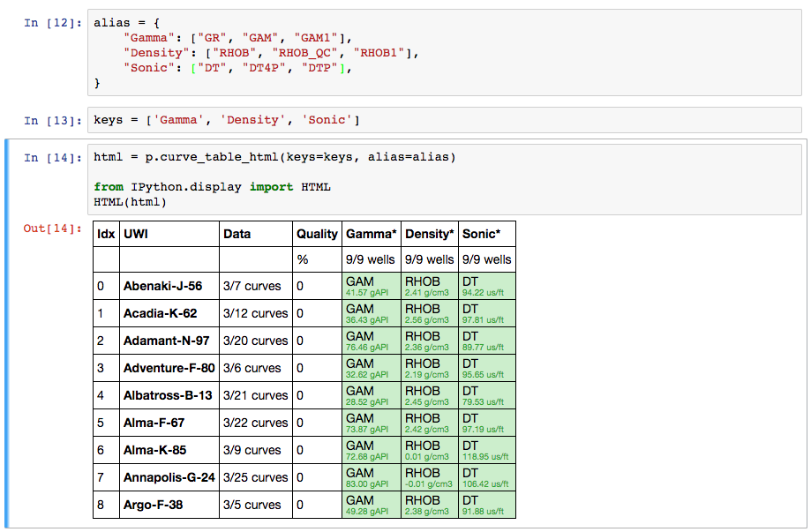The height and width of the screenshot is (532, 811).
Task: Click GAM cell with 36.43 gAPI
Action: tap(372, 313)
